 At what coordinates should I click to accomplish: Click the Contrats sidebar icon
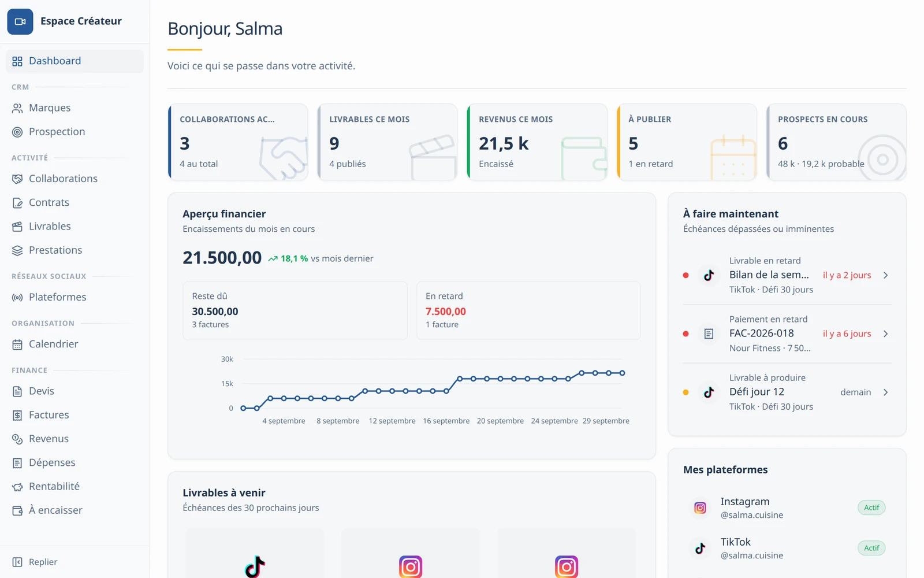[x=17, y=203]
